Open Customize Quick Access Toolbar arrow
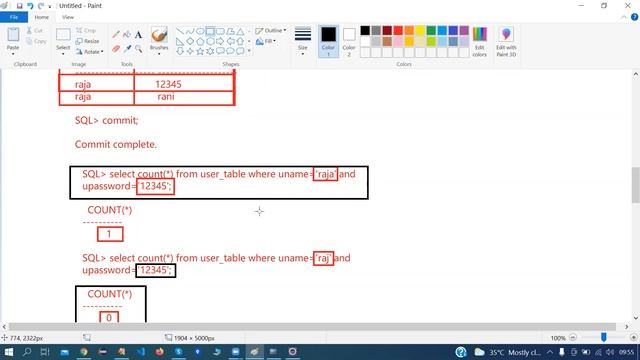 50,6
